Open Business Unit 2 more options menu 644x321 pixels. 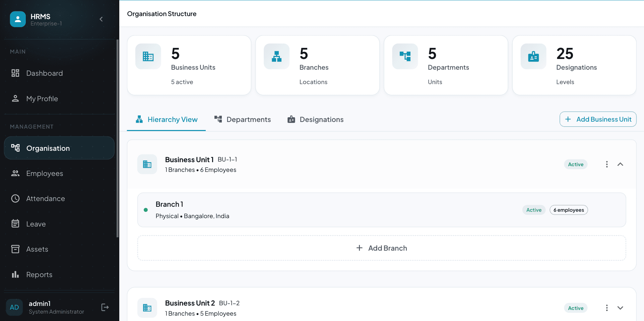click(607, 308)
